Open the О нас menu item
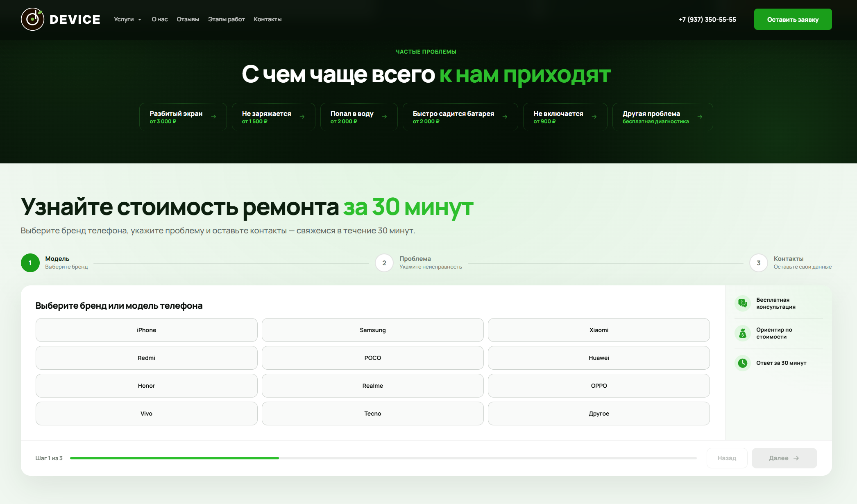This screenshot has width=857, height=504. click(160, 19)
